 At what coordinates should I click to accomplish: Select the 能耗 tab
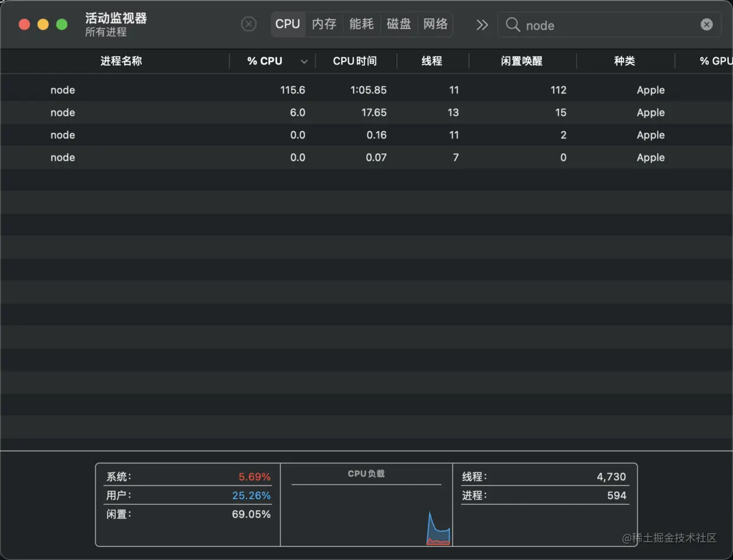(x=361, y=24)
